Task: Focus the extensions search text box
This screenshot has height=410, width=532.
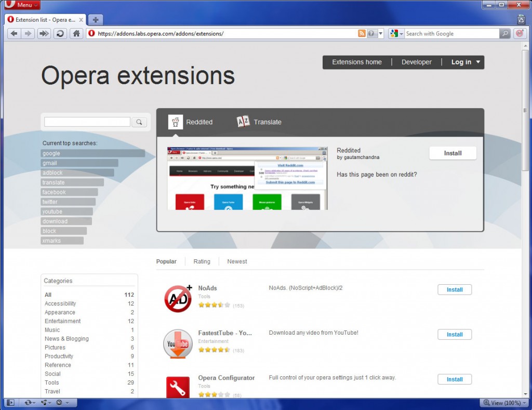Action: click(87, 122)
